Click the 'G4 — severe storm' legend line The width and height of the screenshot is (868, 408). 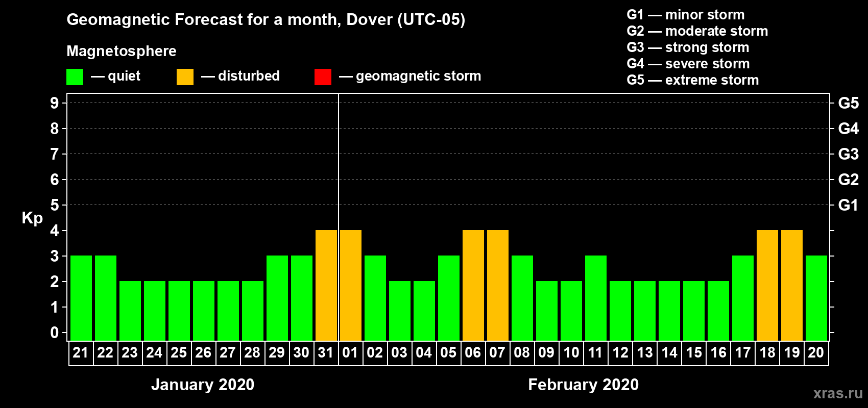click(688, 64)
